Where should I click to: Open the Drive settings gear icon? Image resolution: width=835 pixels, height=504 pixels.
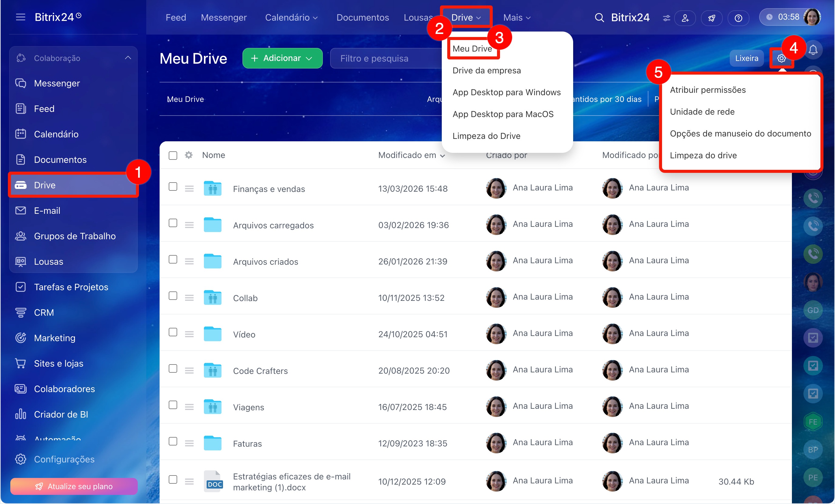point(781,58)
